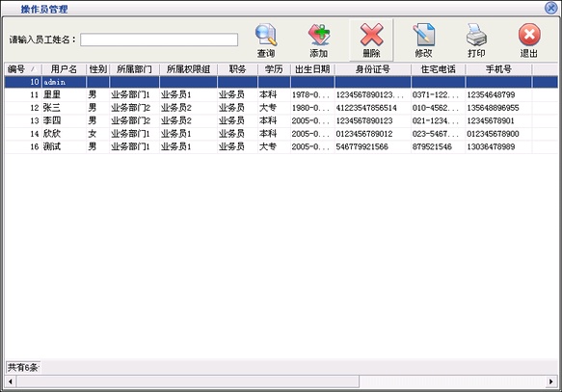Viewport: 562px width, 392px height.
Task: Click the 删除 red X delete icon
Action: [x=372, y=35]
